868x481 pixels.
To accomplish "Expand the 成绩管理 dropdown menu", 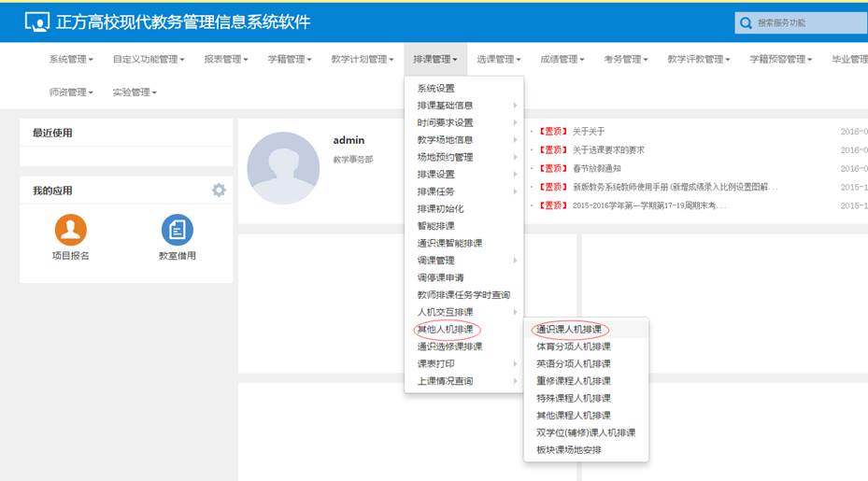I will pos(562,60).
